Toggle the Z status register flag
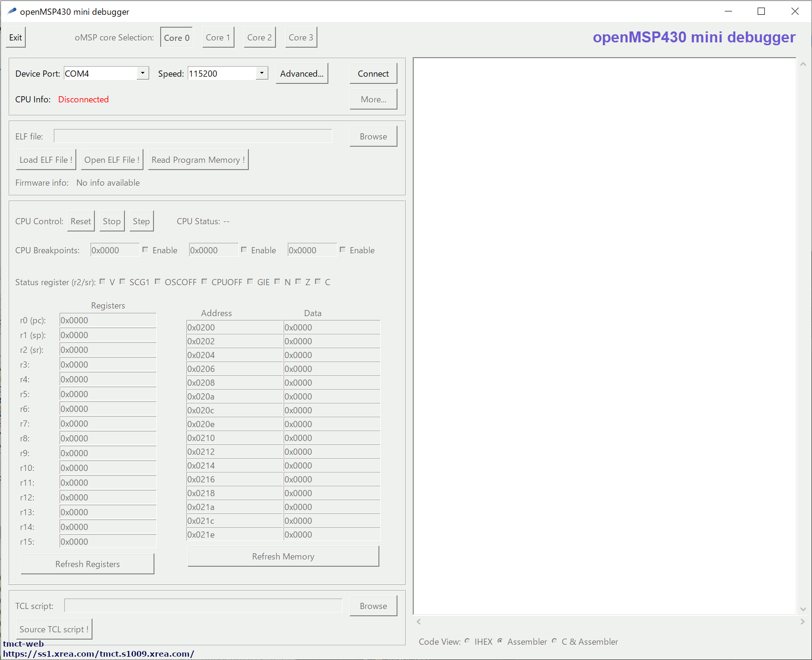The width and height of the screenshot is (812, 660). (x=298, y=281)
